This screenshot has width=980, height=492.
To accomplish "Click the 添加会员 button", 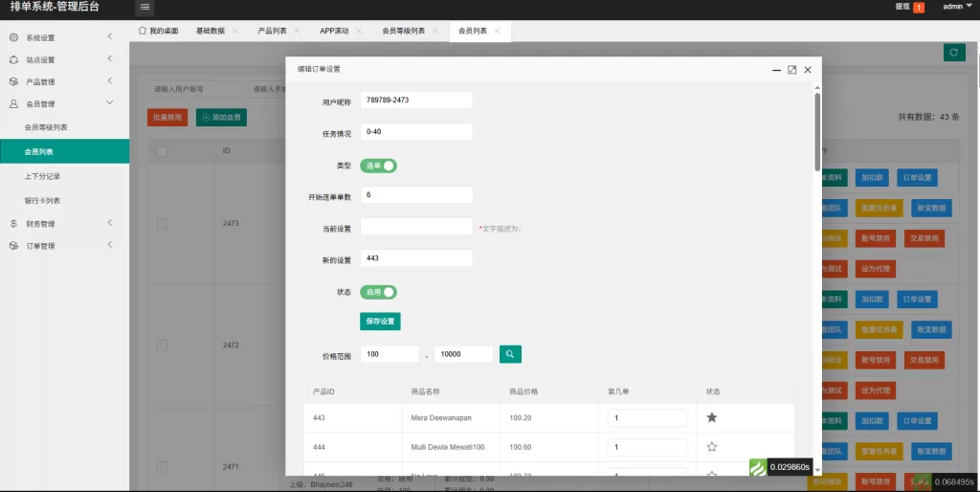I will coord(221,117).
